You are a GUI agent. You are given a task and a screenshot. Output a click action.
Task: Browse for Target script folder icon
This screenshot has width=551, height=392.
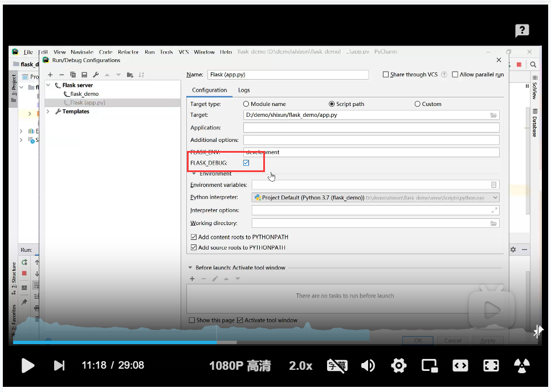493,115
